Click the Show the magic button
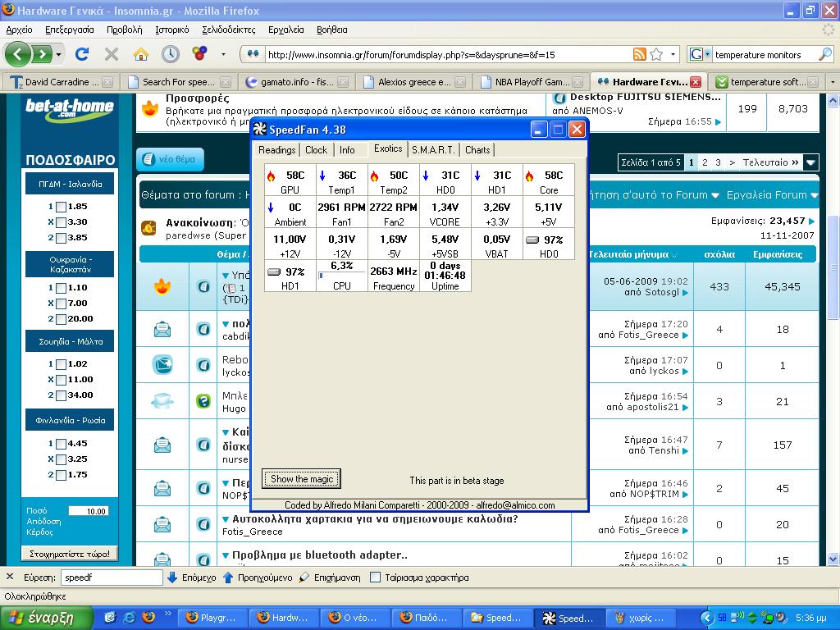Viewport: 840px width, 630px height. (302, 479)
